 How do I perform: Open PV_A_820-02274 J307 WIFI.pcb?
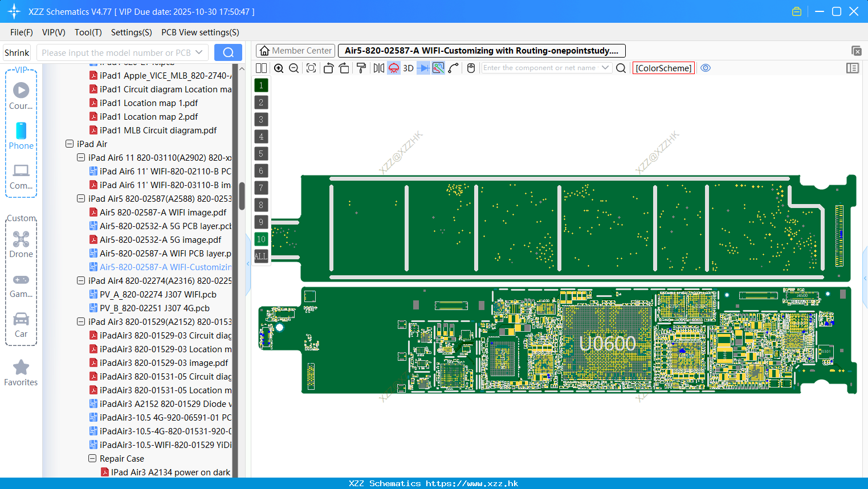click(153, 294)
